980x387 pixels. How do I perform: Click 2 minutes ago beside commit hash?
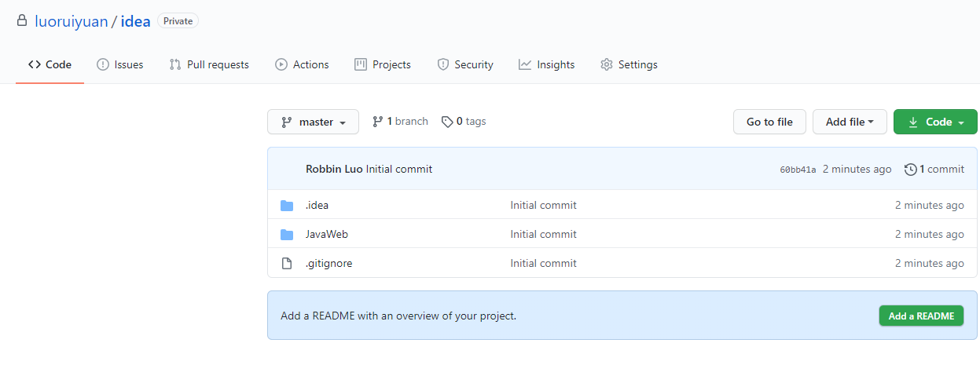tap(857, 169)
